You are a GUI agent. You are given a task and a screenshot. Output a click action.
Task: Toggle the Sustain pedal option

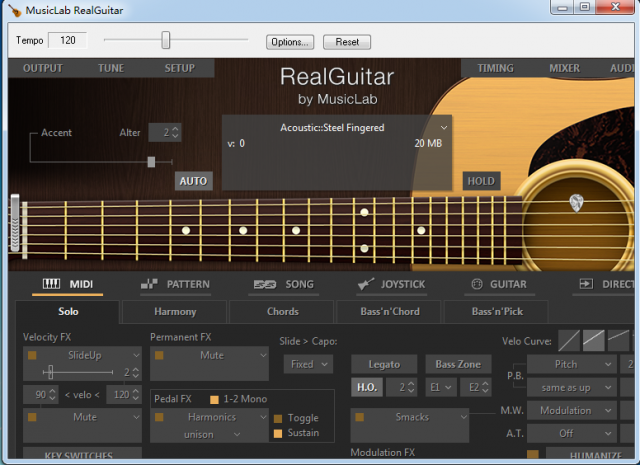[278, 433]
